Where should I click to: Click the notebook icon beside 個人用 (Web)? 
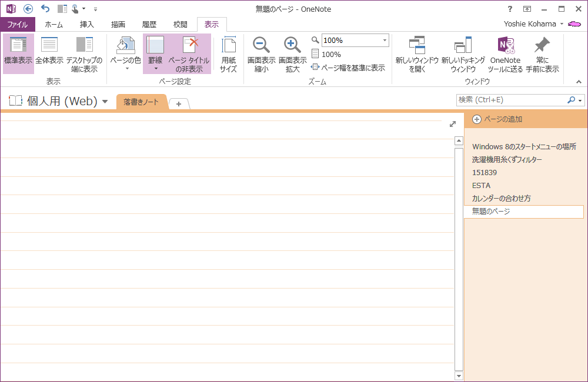[15, 100]
